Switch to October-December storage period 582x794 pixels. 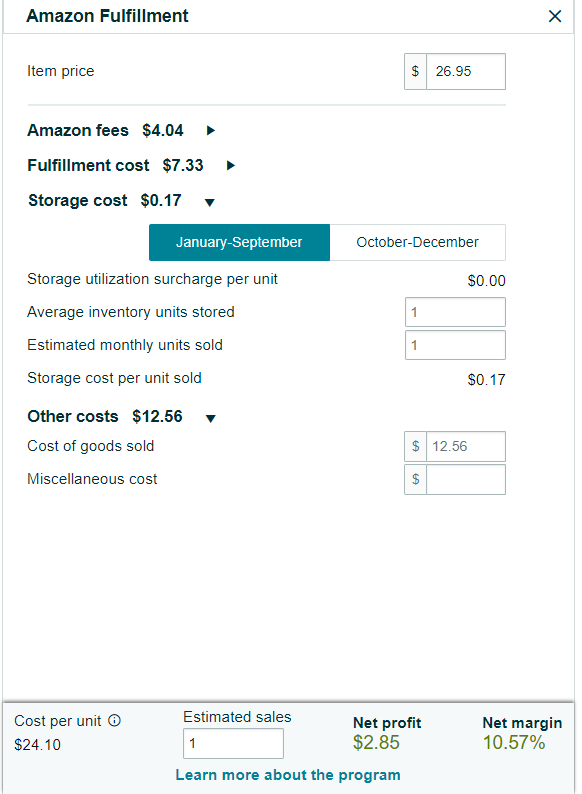click(417, 243)
